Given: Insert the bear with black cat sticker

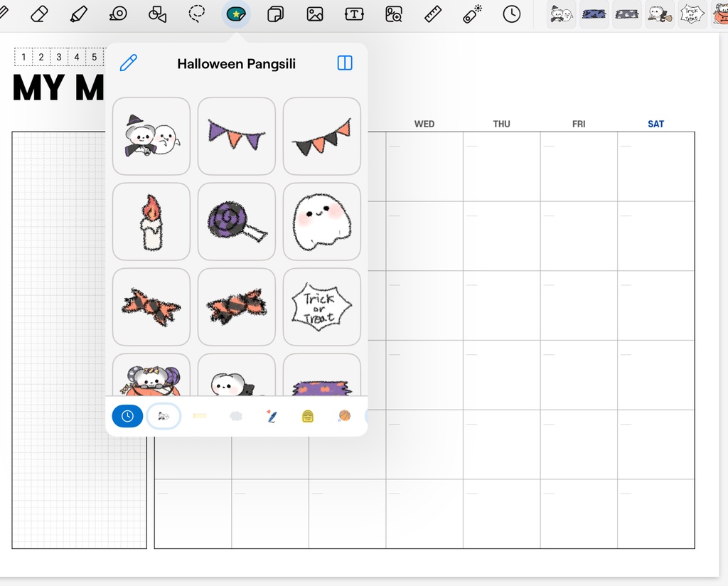Looking at the screenshot, I should 237,375.
